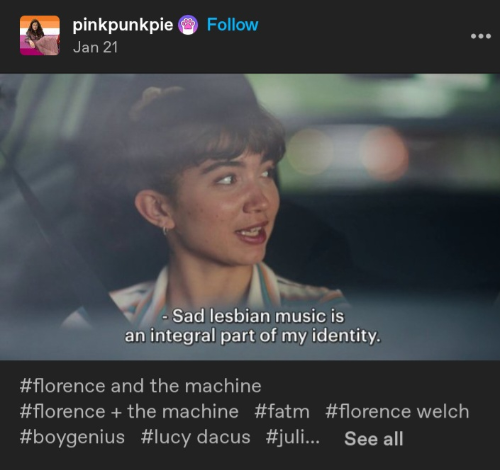Viewport: 500px width, 470px height.
Task: Browse the #florence and the machine tag
Action: 140,386
